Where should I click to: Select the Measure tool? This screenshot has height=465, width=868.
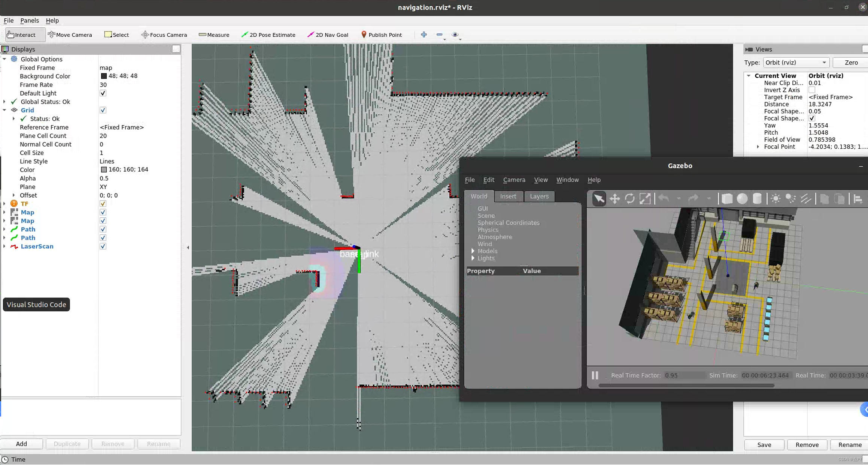click(214, 34)
